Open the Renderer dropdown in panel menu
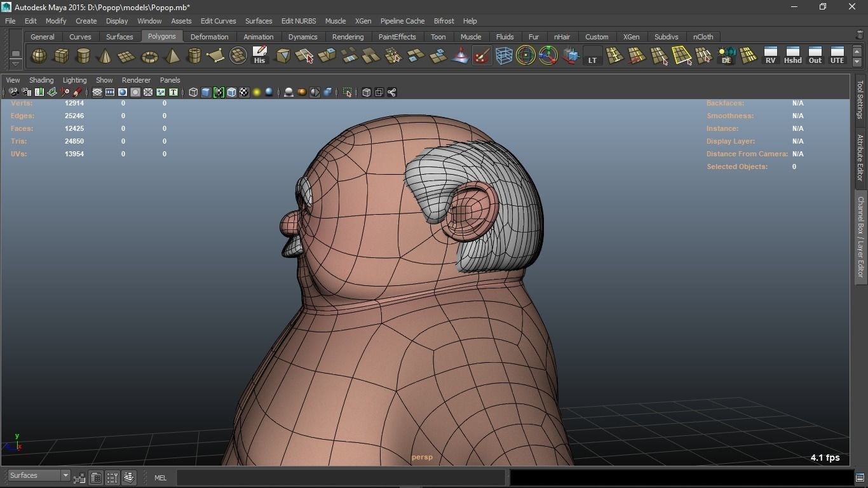The height and width of the screenshot is (488, 868). coord(136,80)
